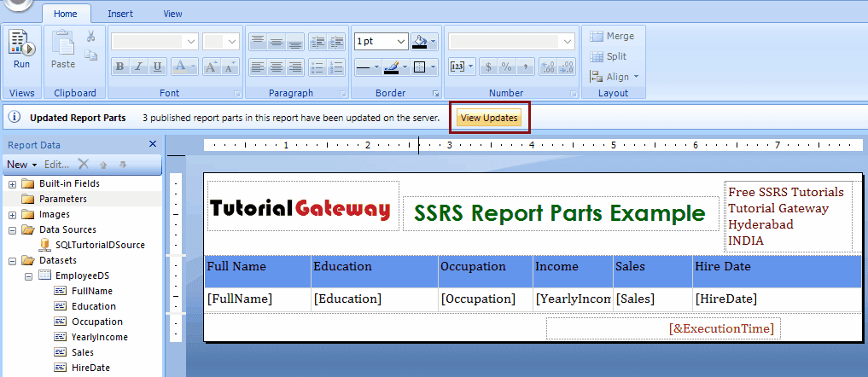The height and width of the screenshot is (377, 868).
Task: Click the Cut scissors icon
Action: (x=91, y=37)
